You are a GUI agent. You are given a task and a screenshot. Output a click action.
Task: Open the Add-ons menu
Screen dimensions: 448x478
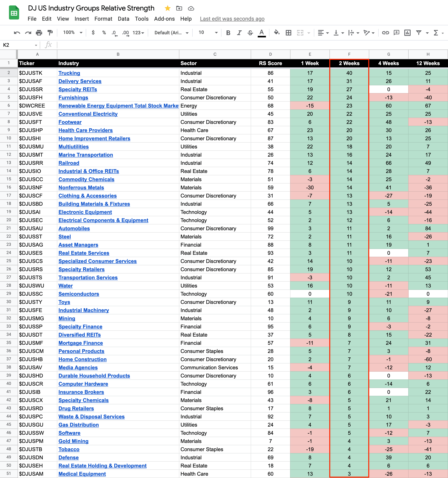[164, 19]
